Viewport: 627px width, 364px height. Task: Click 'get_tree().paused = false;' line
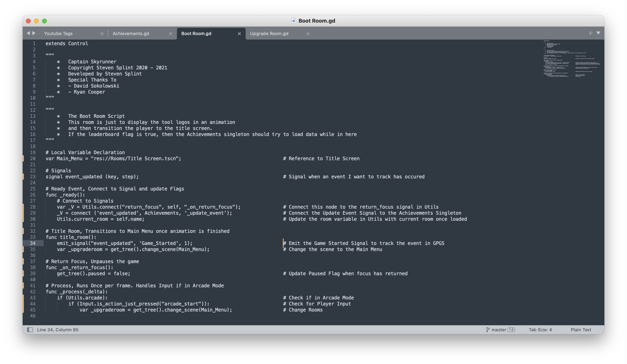[x=94, y=274]
